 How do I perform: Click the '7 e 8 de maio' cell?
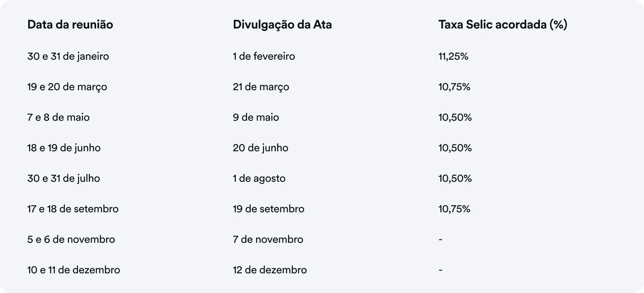pos(58,117)
